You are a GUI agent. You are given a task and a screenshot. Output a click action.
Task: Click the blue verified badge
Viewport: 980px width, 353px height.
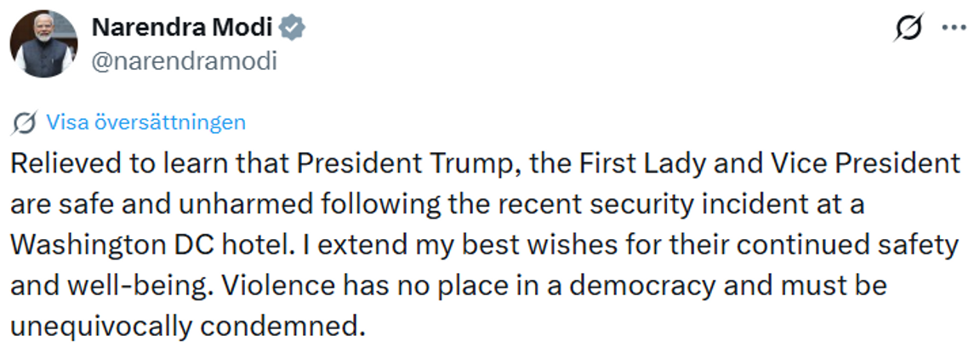293,29
